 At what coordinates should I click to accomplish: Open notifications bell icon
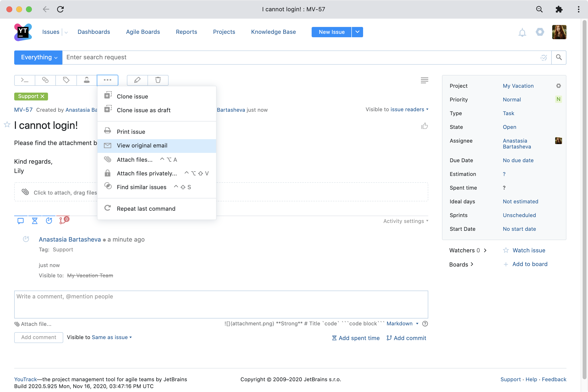coord(522,32)
